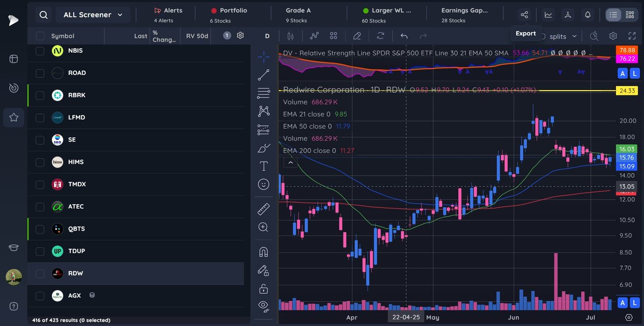Open the Grade A watchlist tab

[298, 15]
